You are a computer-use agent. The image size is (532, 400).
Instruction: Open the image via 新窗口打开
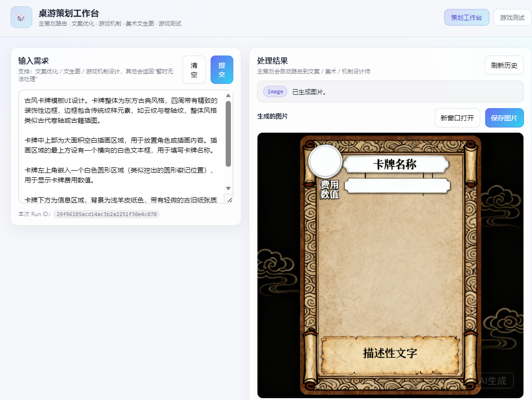pyautogui.click(x=457, y=118)
